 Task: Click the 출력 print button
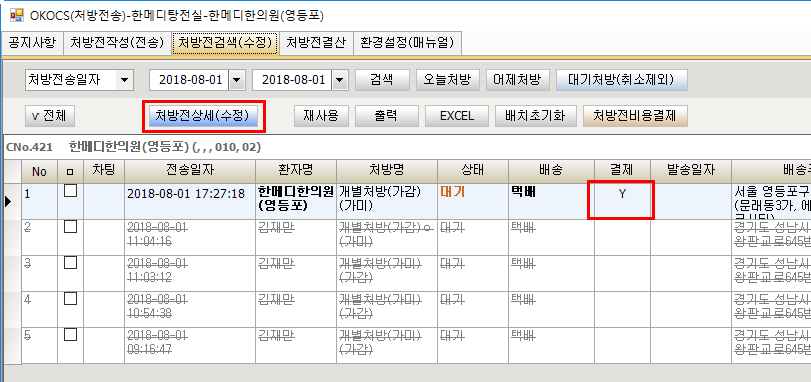tap(386, 116)
